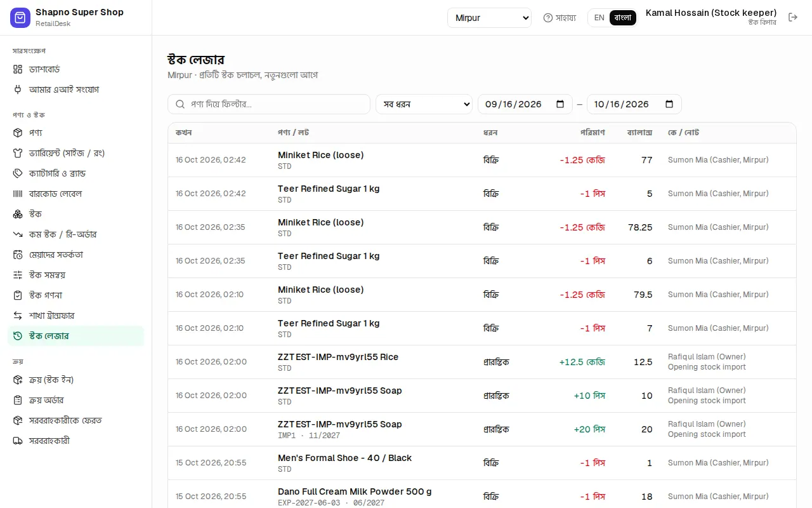Click the history icon for স্টক লেজার
This screenshot has width=812, height=508.
pyautogui.click(x=18, y=336)
